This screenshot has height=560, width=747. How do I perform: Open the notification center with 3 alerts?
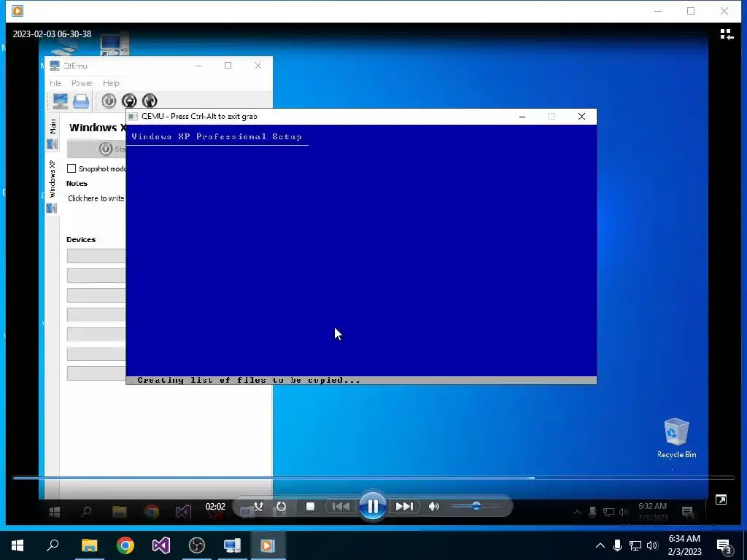coord(724,546)
